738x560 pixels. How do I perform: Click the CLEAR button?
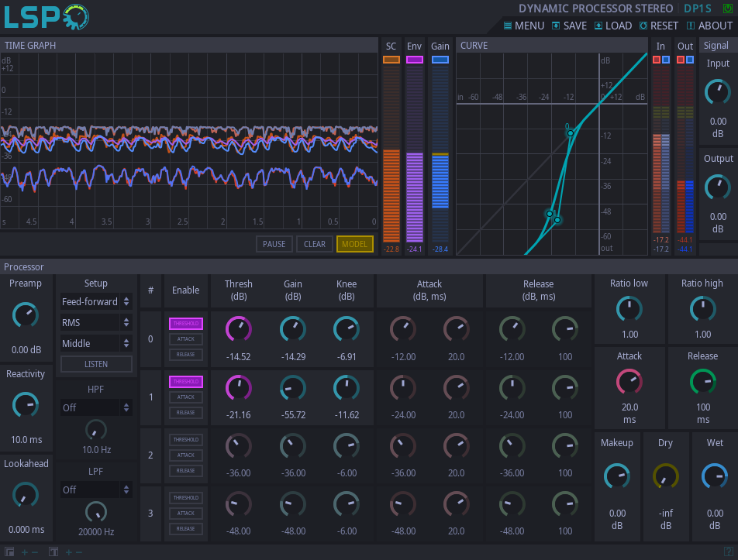coord(315,244)
